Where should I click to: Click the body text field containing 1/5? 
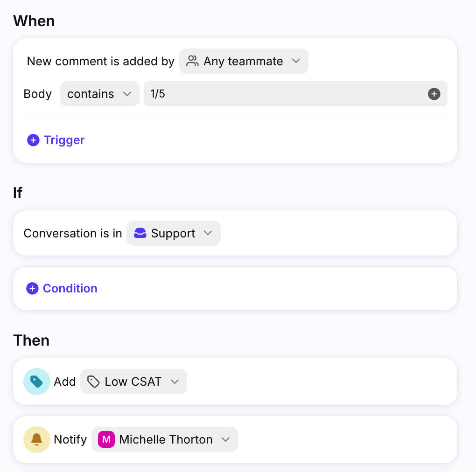[295, 94]
